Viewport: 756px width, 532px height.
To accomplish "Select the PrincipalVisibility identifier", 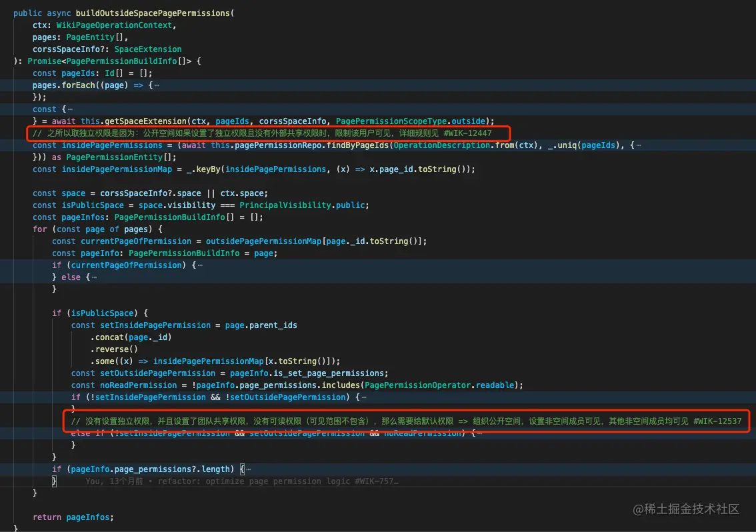I will click(x=285, y=205).
